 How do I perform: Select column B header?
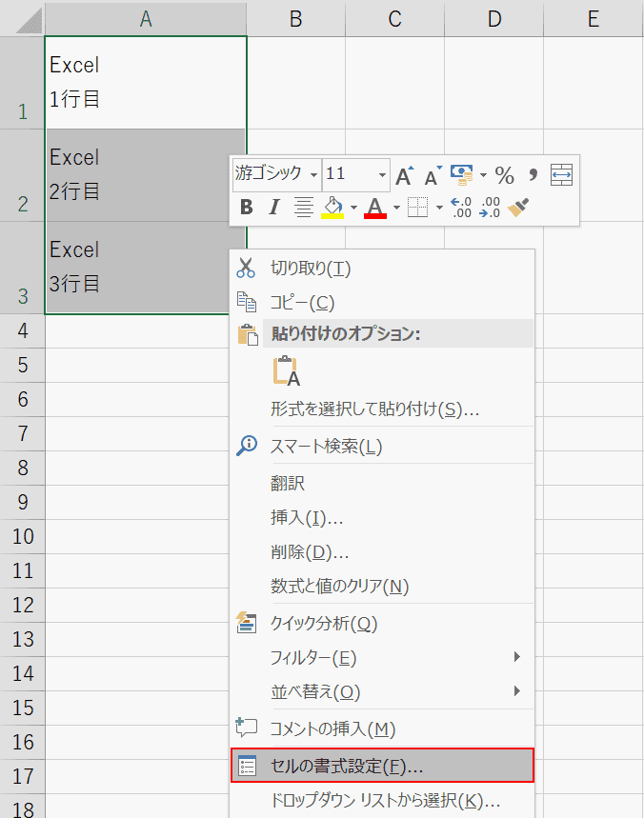pos(296,19)
